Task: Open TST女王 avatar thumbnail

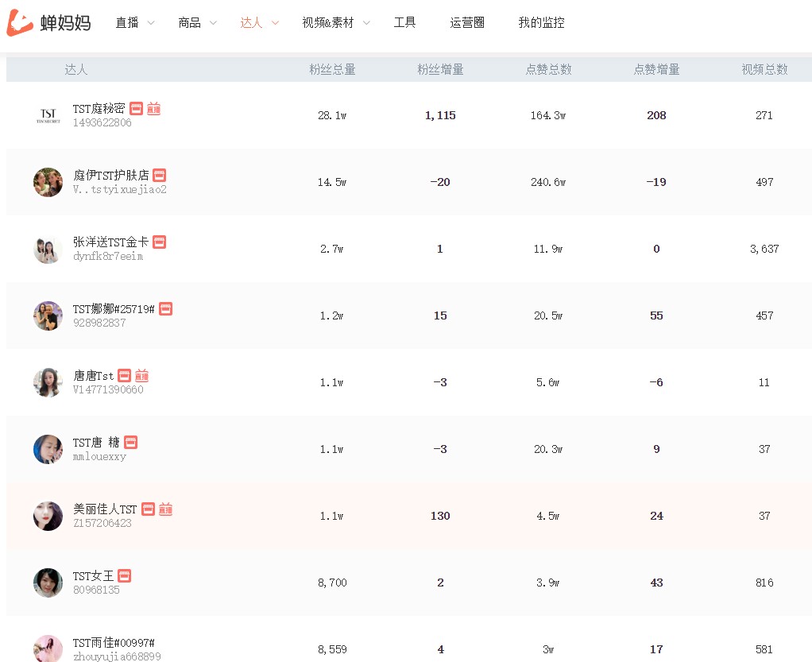Action: pos(48,583)
